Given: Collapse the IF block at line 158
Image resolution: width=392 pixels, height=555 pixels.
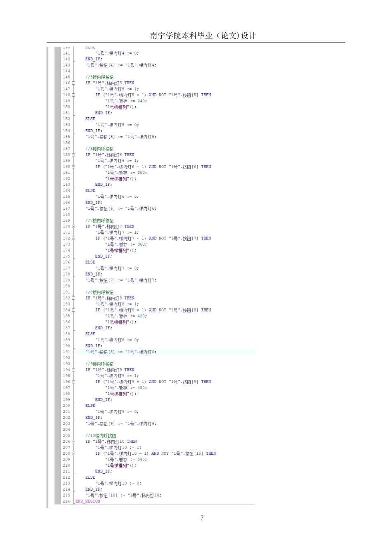Looking at the screenshot, I should [73, 155].
